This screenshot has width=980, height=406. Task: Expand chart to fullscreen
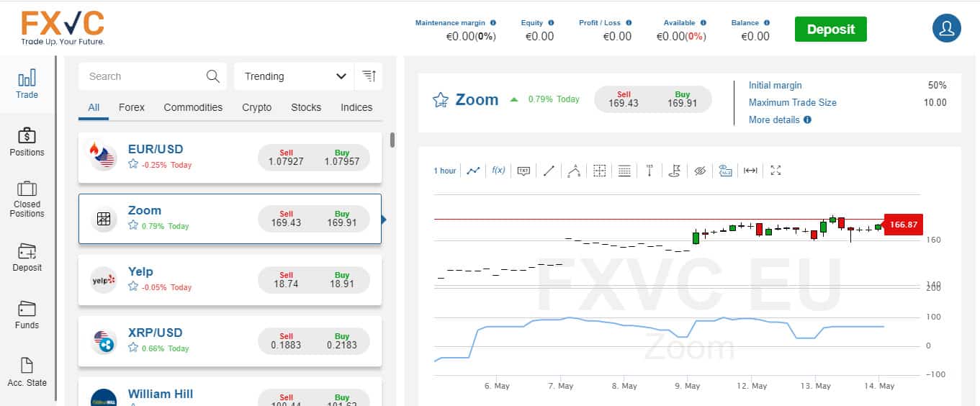click(x=776, y=171)
